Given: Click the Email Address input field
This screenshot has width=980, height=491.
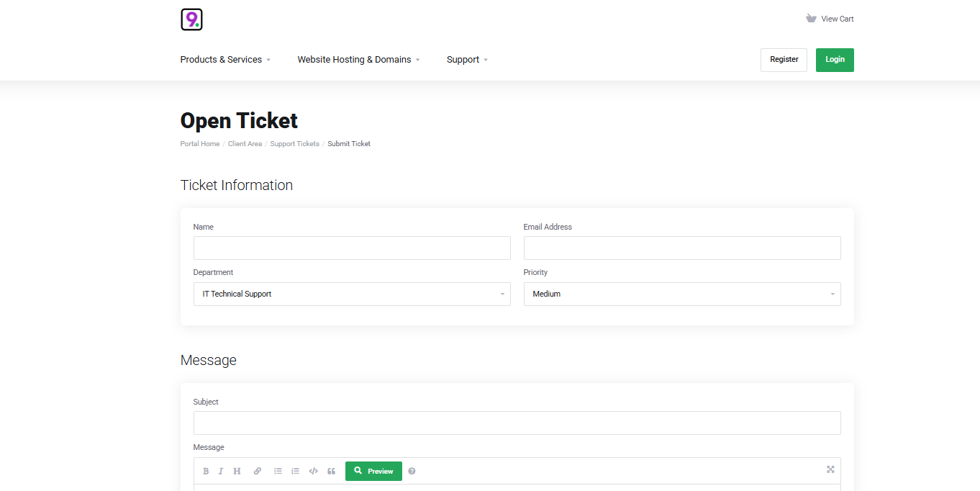Looking at the screenshot, I should pyautogui.click(x=681, y=248).
